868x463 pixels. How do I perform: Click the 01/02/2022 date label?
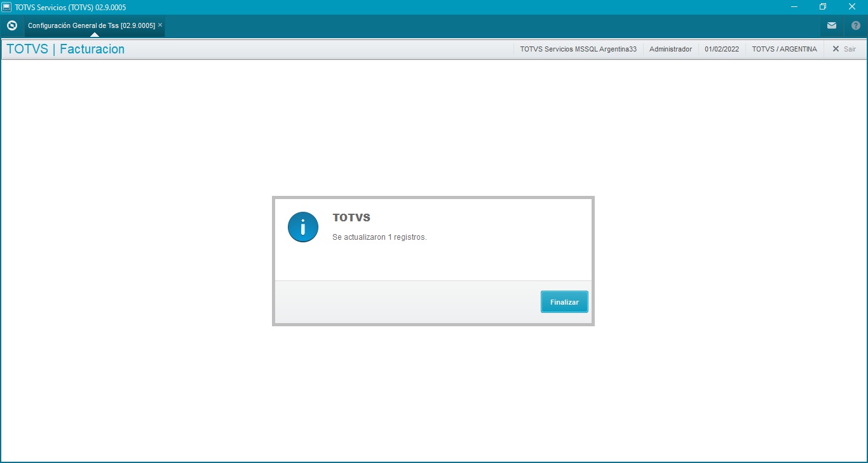click(x=722, y=49)
